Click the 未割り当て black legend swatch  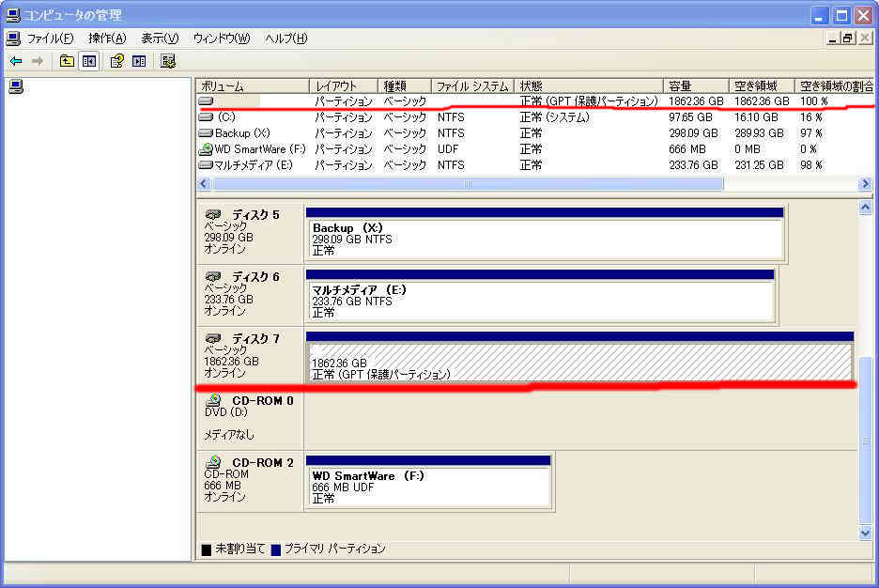(207, 549)
